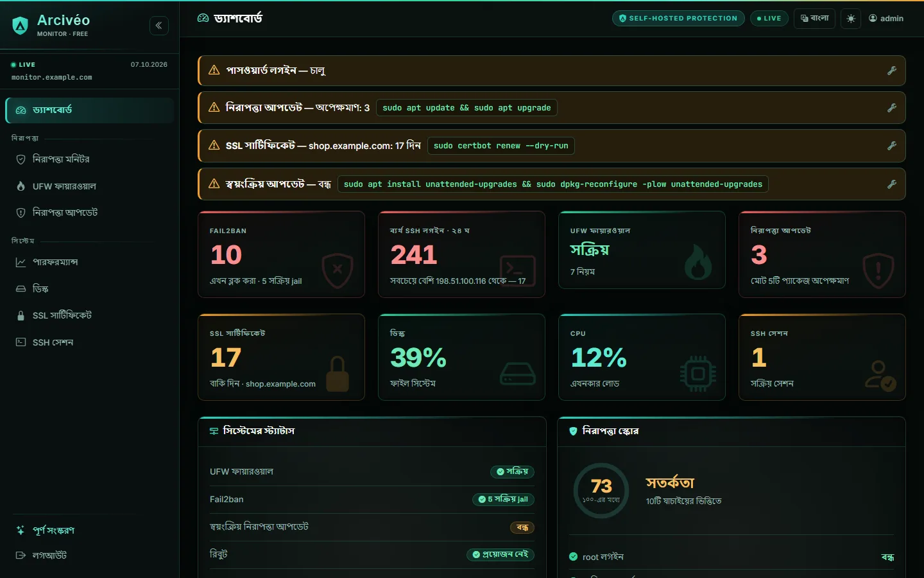This screenshot has width=924, height=578.
Task: Click the SSL সার্টিফিকেট card padlock icon
Action: 338,374
